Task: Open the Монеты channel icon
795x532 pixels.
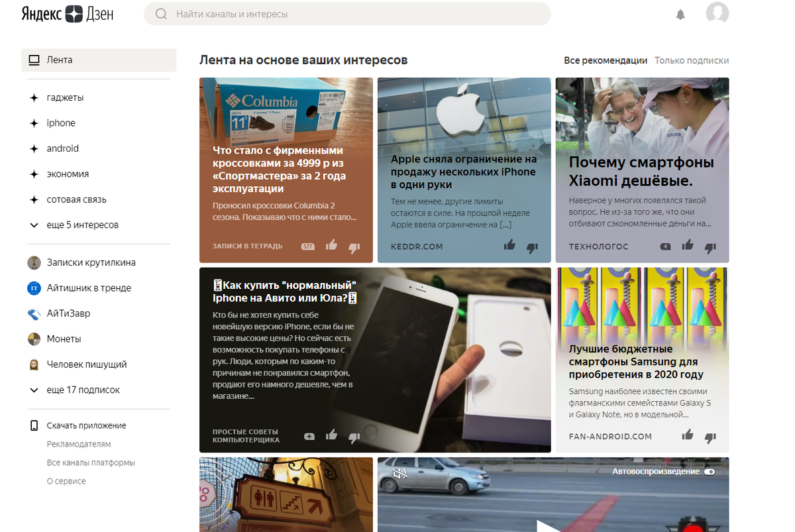Action: coord(34,339)
